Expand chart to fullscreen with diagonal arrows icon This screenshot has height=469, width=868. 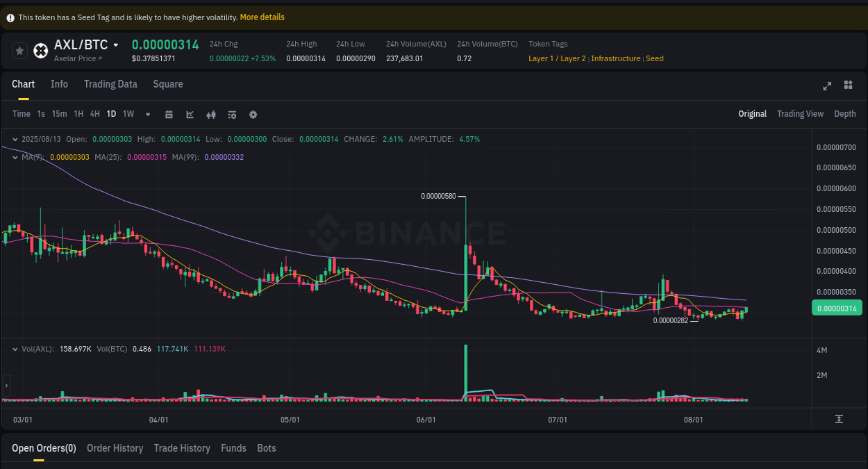click(827, 85)
